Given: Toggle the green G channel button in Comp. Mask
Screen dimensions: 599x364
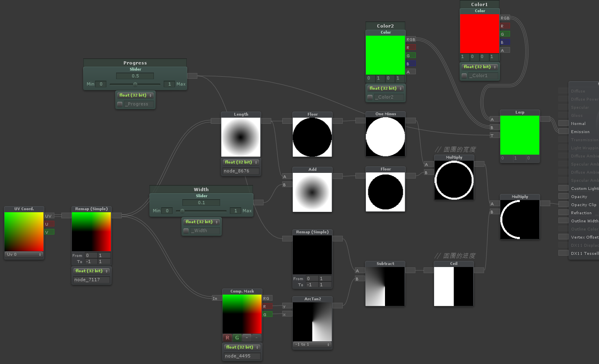Looking at the screenshot, I should tap(237, 338).
